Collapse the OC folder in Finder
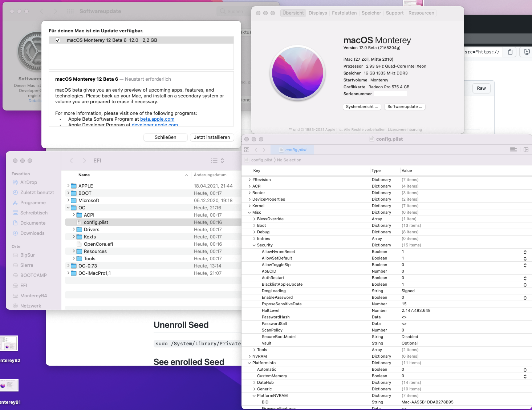Viewport: 532px width, 410px height. coord(68,208)
